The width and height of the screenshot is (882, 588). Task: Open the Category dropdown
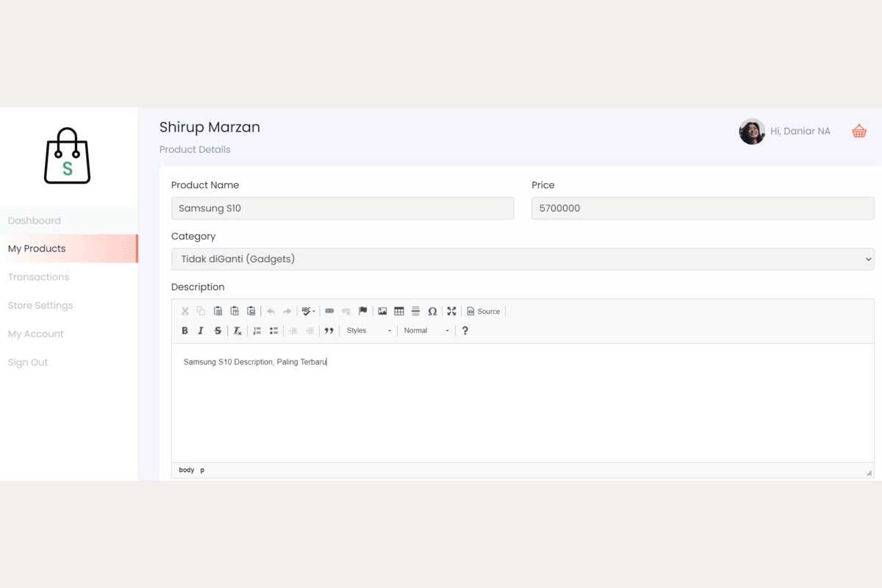pos(522,259)
